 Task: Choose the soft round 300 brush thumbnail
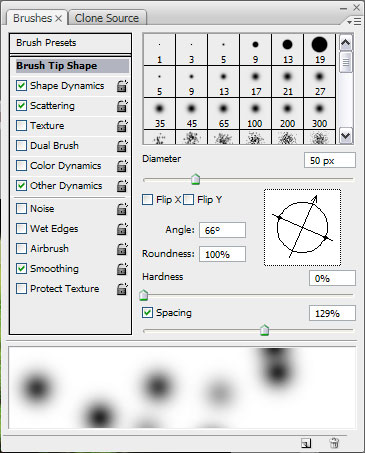320,114
